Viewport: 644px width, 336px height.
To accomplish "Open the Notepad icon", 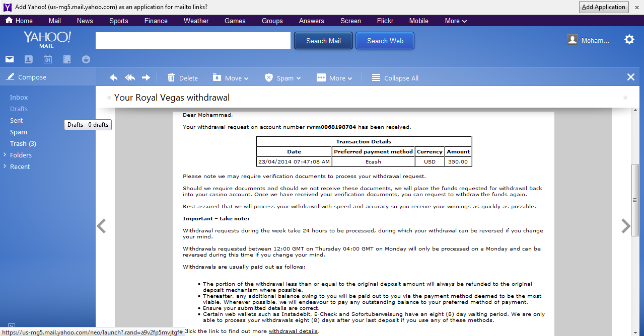I will tap(67, 59).
